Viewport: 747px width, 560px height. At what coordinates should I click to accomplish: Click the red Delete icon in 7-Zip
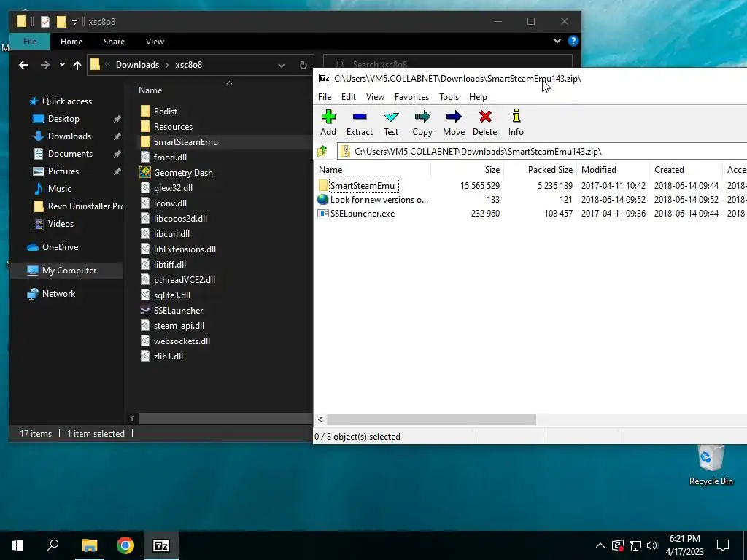485,122
